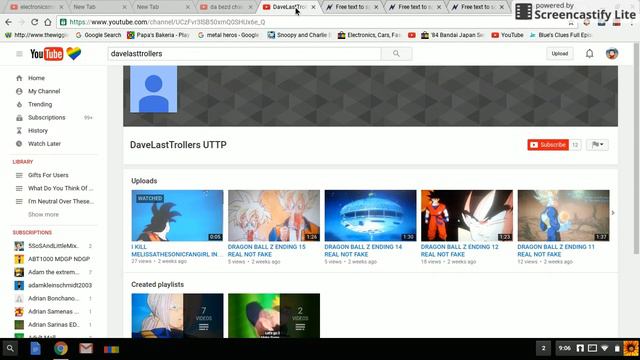Click the Uploads section heading
Image resolution: width=640 pixels, height=360 pixels.
(x=144, y=181)
